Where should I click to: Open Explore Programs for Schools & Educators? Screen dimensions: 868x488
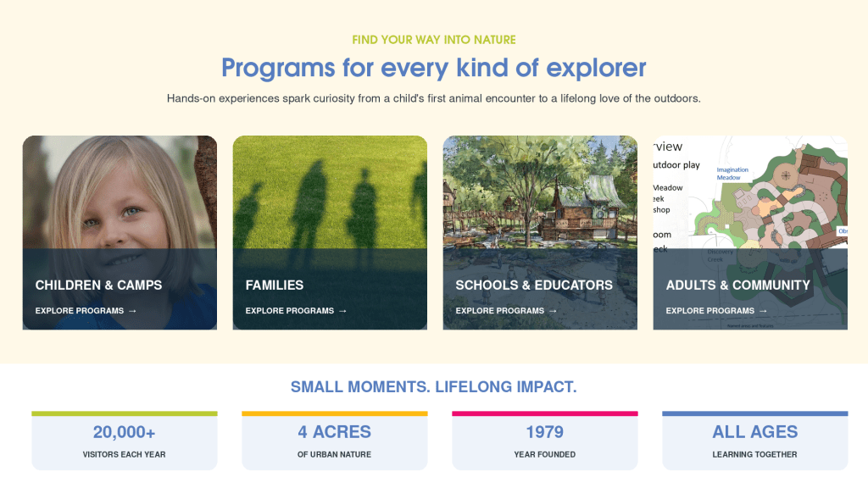coord(506,311)
